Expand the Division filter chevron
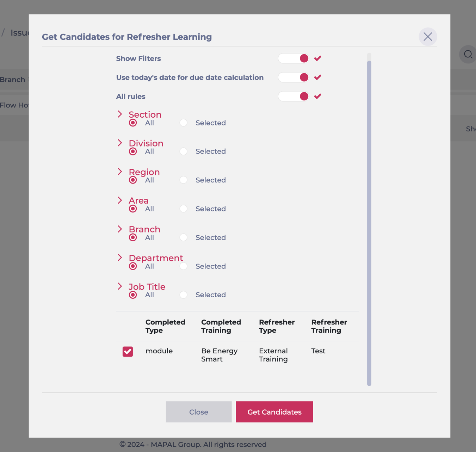 pos(120,143)
